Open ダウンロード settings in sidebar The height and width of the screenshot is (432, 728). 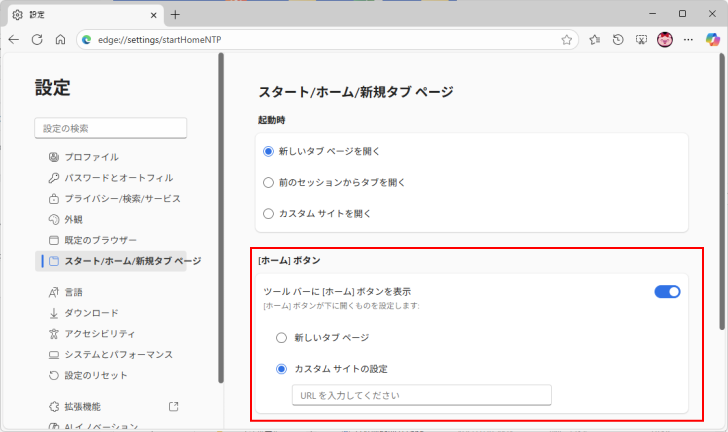click(91, 313)
